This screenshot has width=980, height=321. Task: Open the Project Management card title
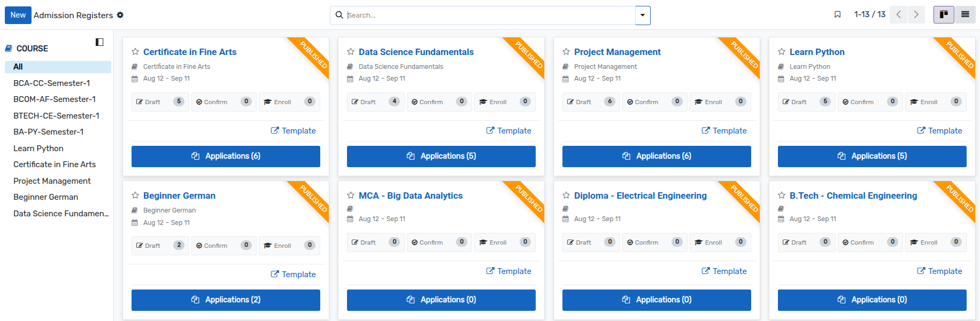[618, 52]
